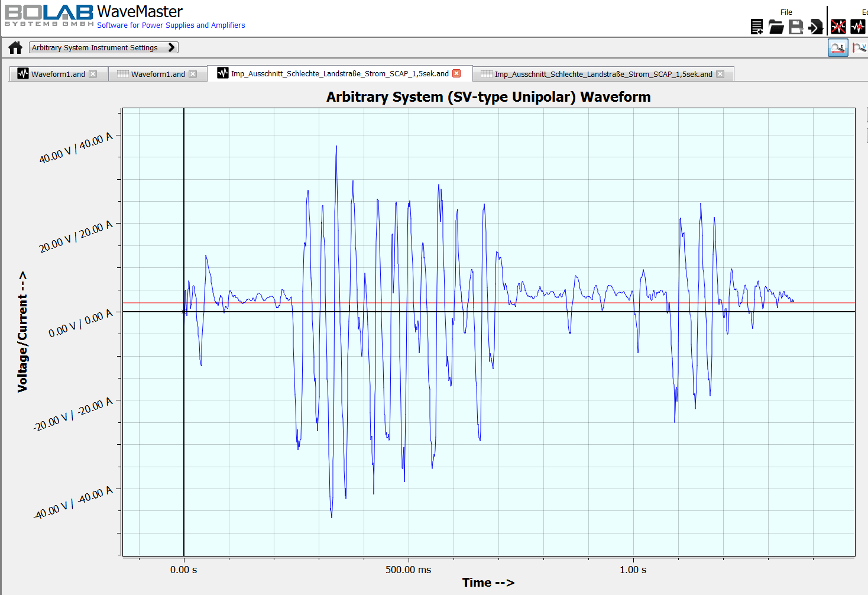
Task: Expand the Save options dropdown arrow
Action: [x=801, y=31]
